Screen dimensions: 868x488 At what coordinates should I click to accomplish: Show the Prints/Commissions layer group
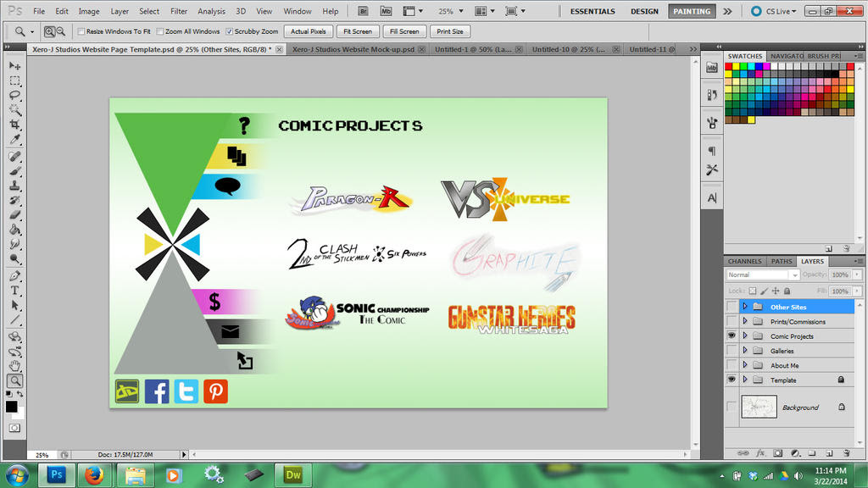click(x=732, y=321)
